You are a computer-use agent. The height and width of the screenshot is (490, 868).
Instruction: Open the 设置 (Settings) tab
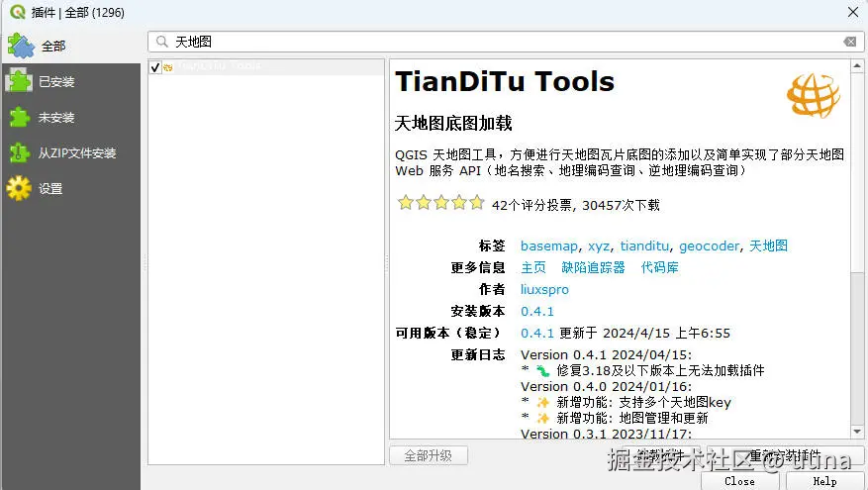[71, 188]
